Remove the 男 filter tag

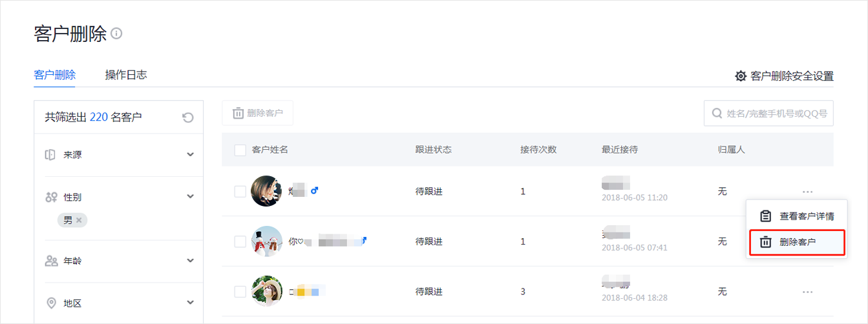[79, 220]
